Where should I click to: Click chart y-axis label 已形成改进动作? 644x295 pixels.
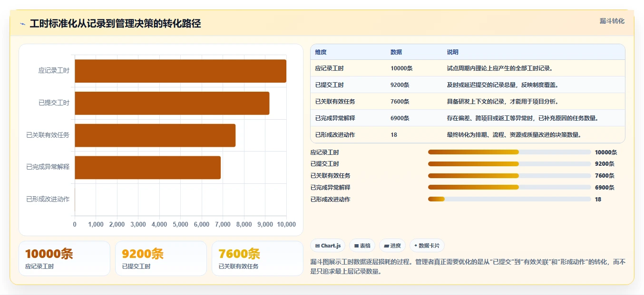(x=48, y=200)
